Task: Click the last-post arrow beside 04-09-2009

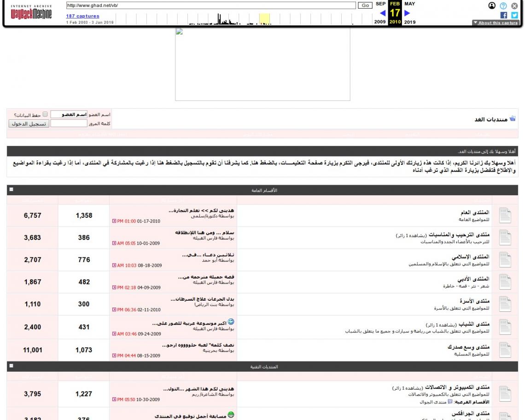Action: click(x=114, y=287)
